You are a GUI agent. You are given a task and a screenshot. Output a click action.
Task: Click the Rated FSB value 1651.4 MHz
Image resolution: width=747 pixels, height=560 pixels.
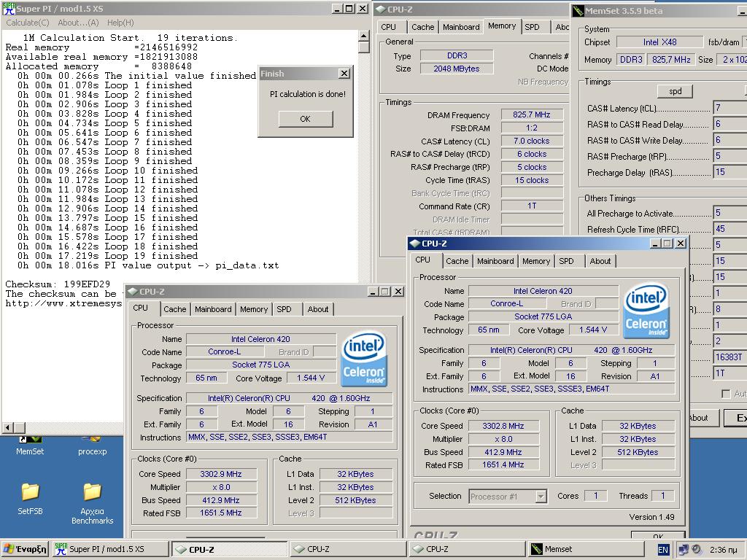[x=503, y=464]
